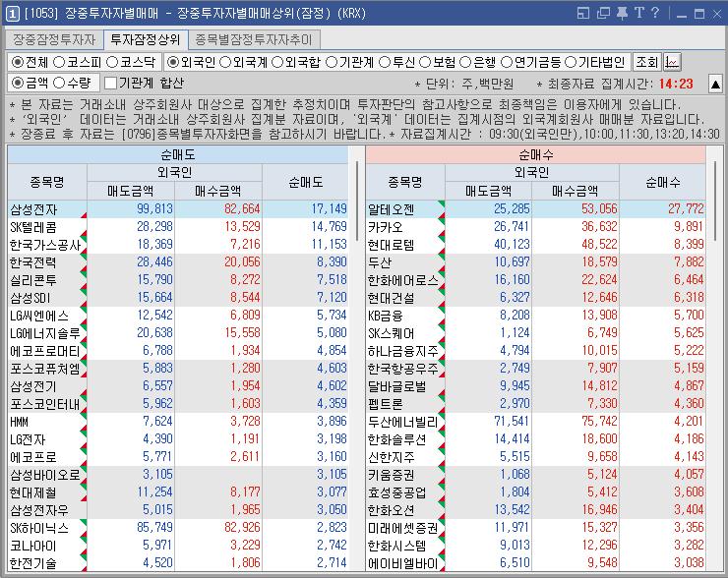Screen dimensions: 728x578
Task: Pin the window with the pushpin icon
Action: click(x=622, y=13)
